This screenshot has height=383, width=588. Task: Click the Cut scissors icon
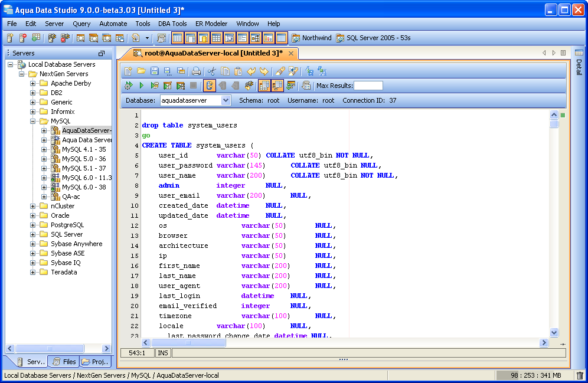click(212, 71)
